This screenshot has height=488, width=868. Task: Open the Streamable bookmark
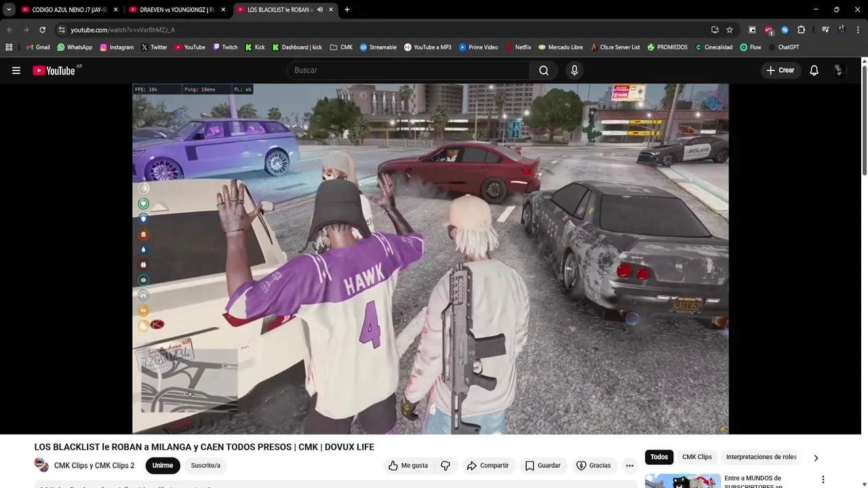point(378,47)
